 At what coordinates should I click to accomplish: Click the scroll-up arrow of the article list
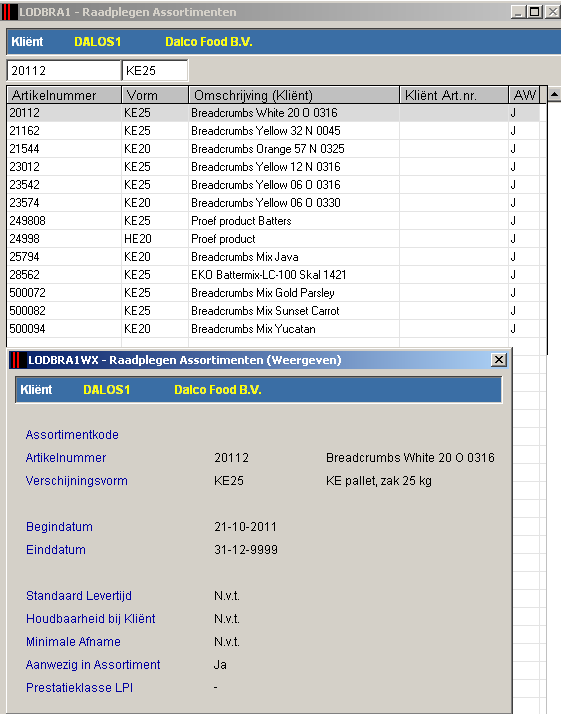pyautogui.click(x=554, y=95)
